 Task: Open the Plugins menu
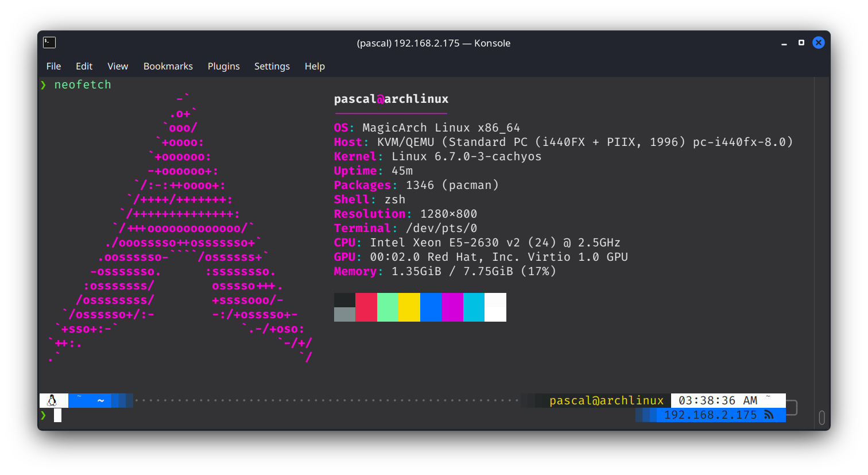224,66
